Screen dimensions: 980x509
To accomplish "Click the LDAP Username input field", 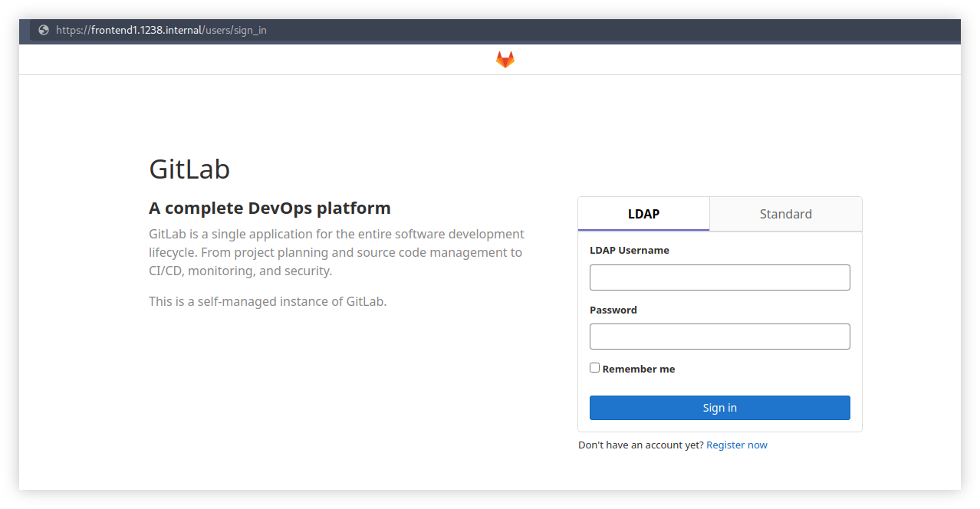I will 719,277.
